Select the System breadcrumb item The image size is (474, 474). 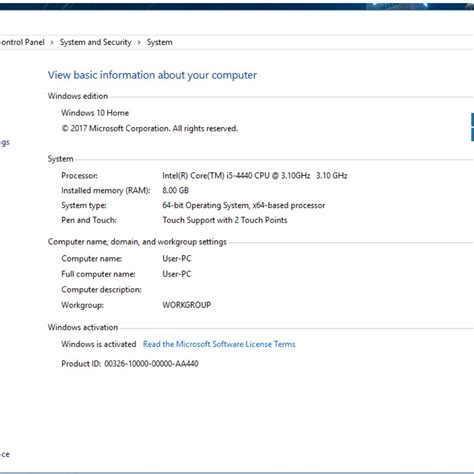(160, 42)
